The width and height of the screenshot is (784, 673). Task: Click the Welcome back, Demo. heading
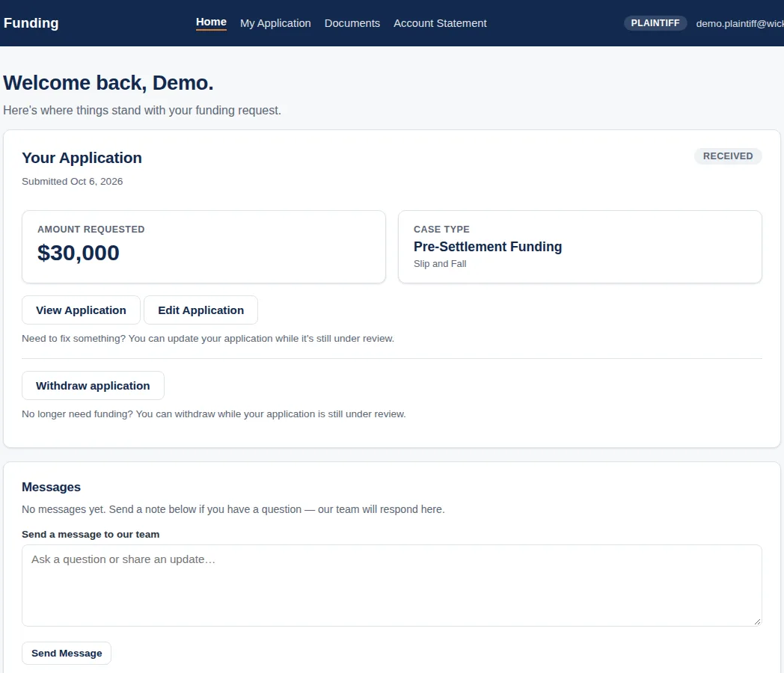[108, 83]
